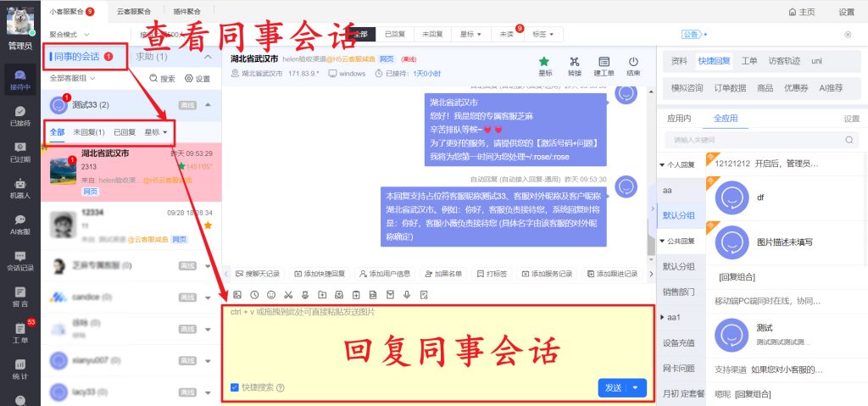Viewport: 868px width, 406px height.
Task: Click the administrator avatar photo
Action: (x=20, y=21)
